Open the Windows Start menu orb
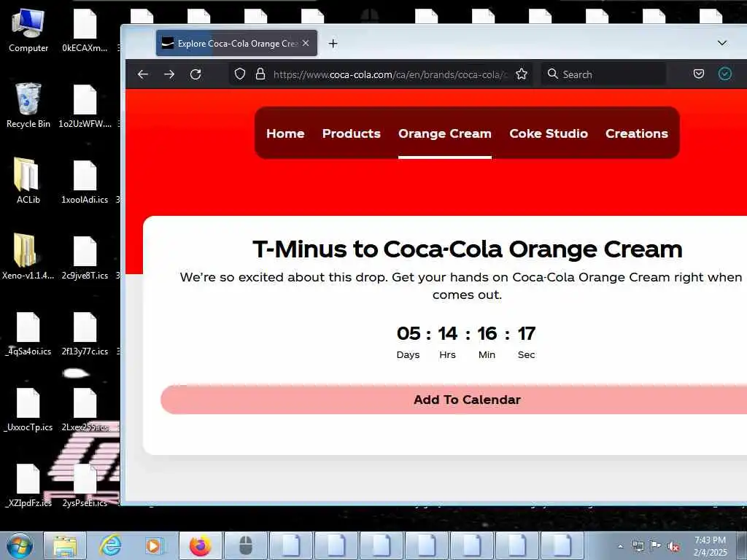Screen dimensions: 747x560 point(20,545)
